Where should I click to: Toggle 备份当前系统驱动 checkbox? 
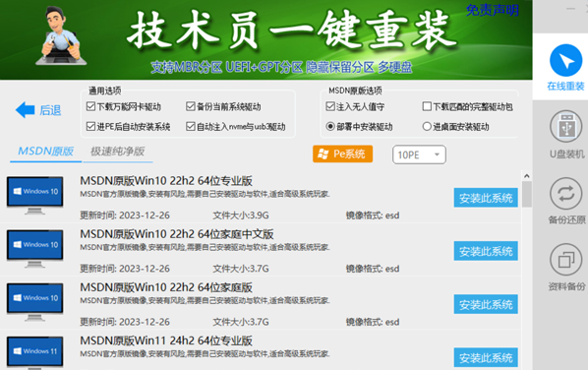point(191,106)
